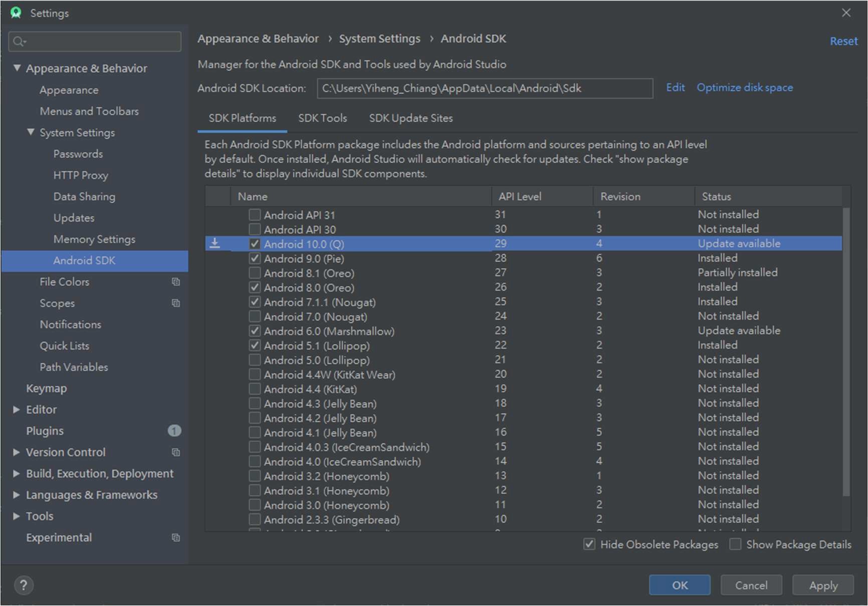This screenshot has height=606, width=868.
Task: Check the Android API 31 checkbox
Action: 255,215
